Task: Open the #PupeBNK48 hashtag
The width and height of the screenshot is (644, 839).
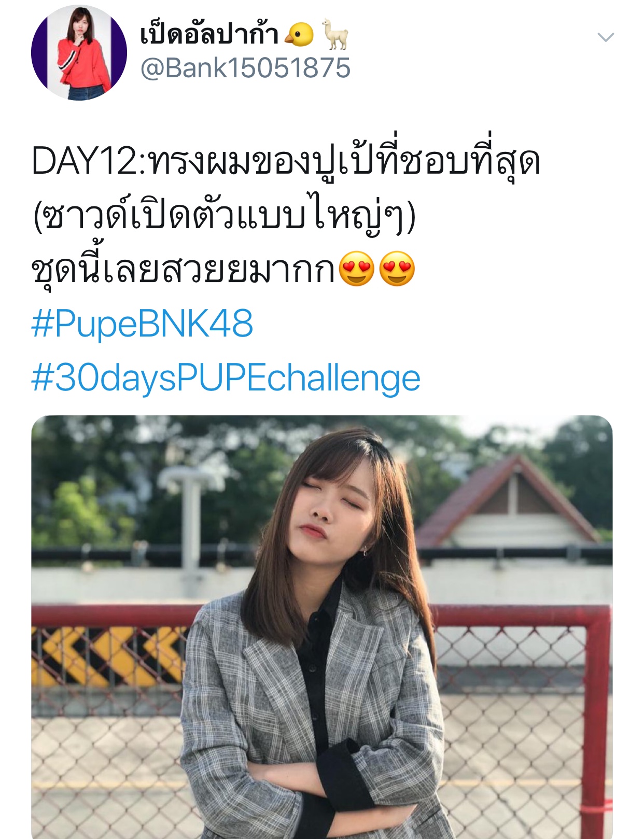Action: pyautogui.click(x=142, y=324)
